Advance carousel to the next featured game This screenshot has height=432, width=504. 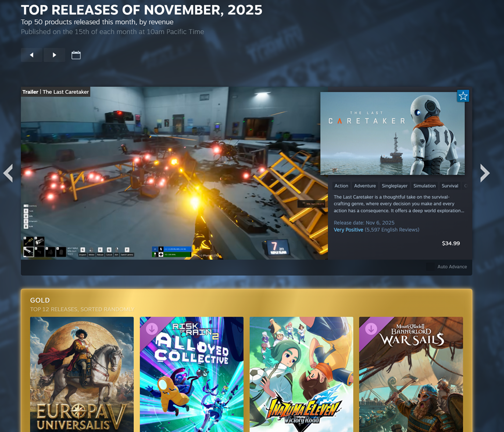(x=484, y=173)
